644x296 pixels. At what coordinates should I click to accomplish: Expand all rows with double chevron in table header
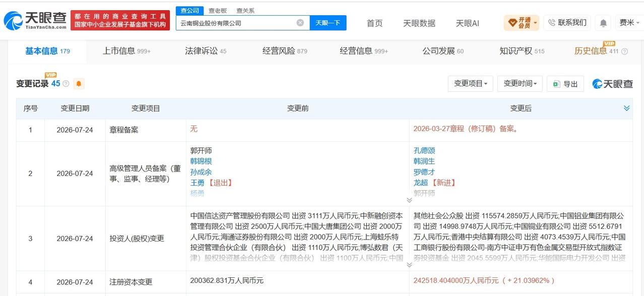click(626, 108)
